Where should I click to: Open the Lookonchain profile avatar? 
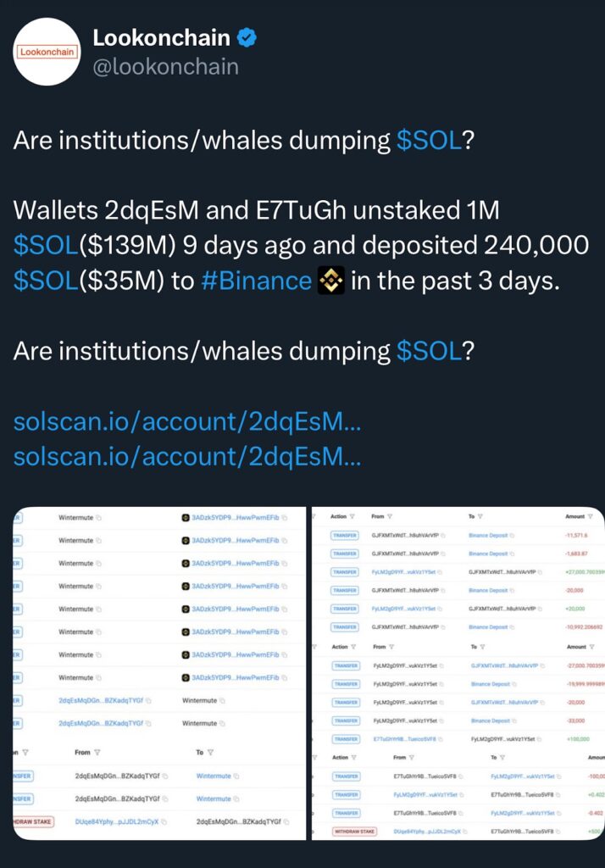pos(47,52)
